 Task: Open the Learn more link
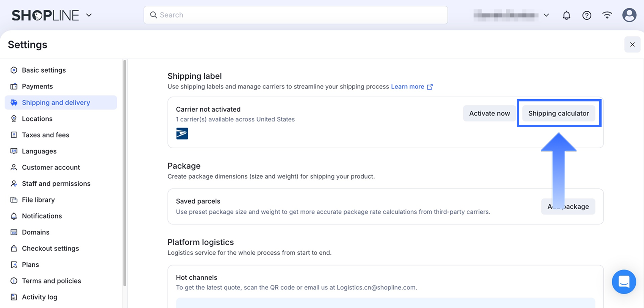(407, 87)
